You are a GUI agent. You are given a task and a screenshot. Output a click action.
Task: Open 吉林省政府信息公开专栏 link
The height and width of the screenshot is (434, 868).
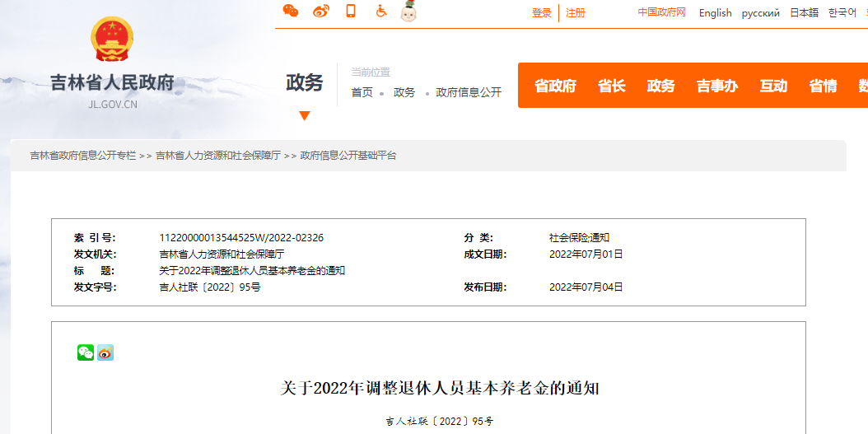coord(83,156)
